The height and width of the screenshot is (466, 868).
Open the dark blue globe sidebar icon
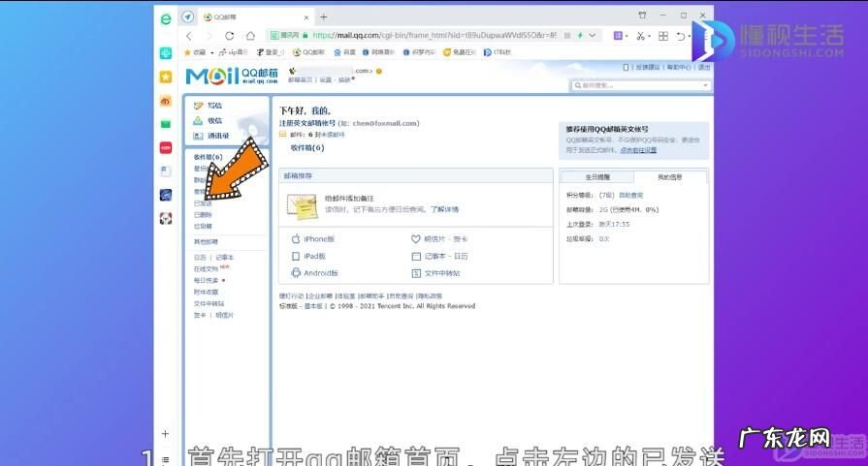166,195
